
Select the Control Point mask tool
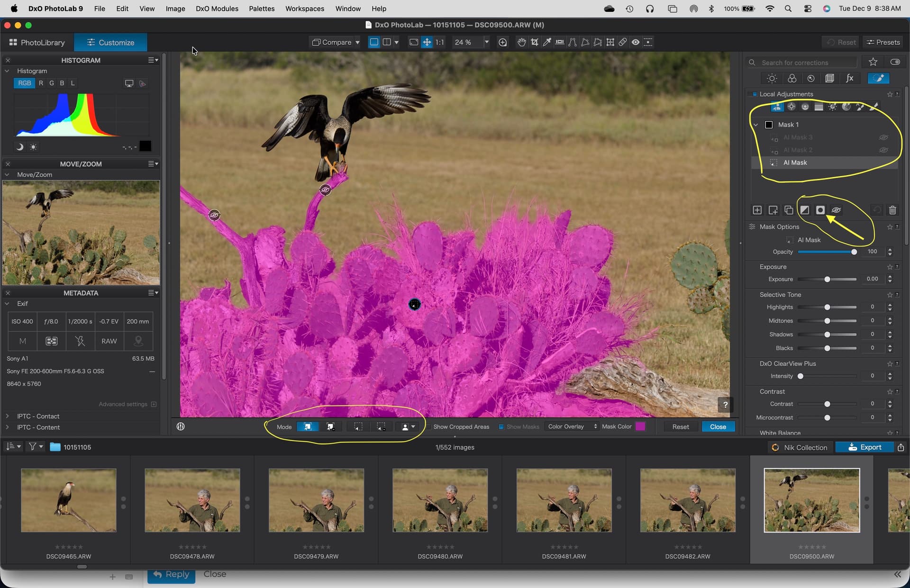(x=792, y=107)
